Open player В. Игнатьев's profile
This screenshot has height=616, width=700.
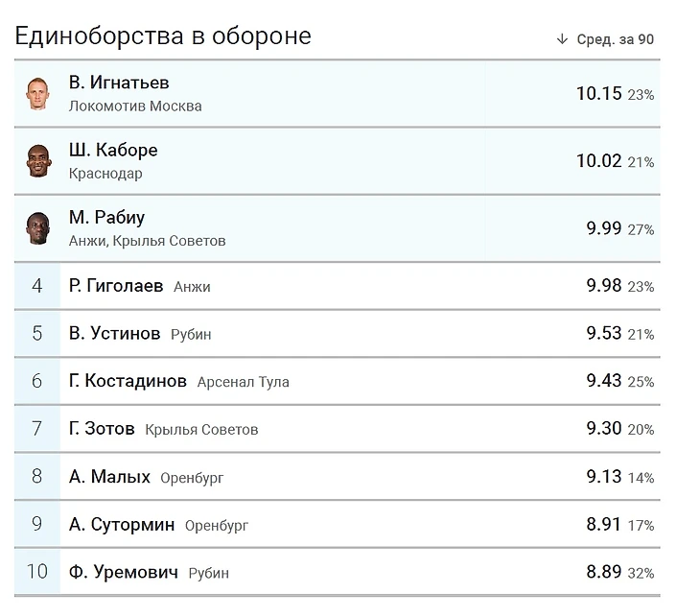pyautogui.click(x=119, y=83)
